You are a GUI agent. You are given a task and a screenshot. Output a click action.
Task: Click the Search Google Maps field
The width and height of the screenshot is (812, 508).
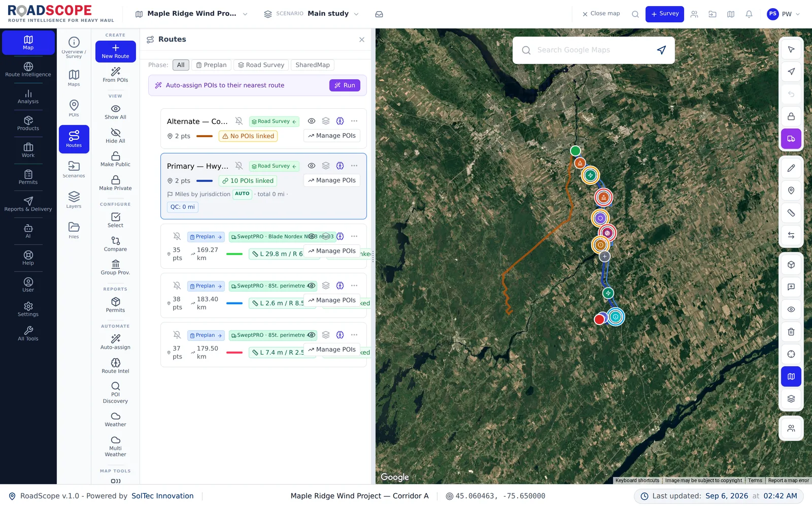point(593,50)
